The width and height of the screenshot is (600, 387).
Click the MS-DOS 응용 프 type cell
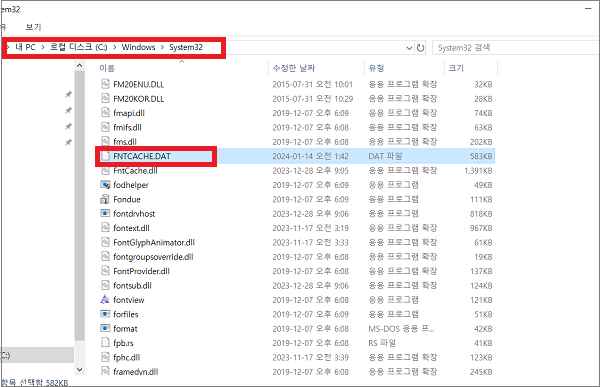[401, 328]
